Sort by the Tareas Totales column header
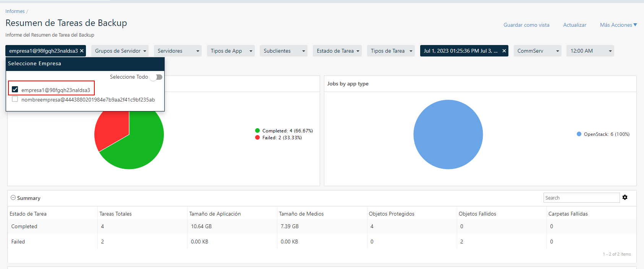Viewport: 644px width, 269px height. pos(115,214)
